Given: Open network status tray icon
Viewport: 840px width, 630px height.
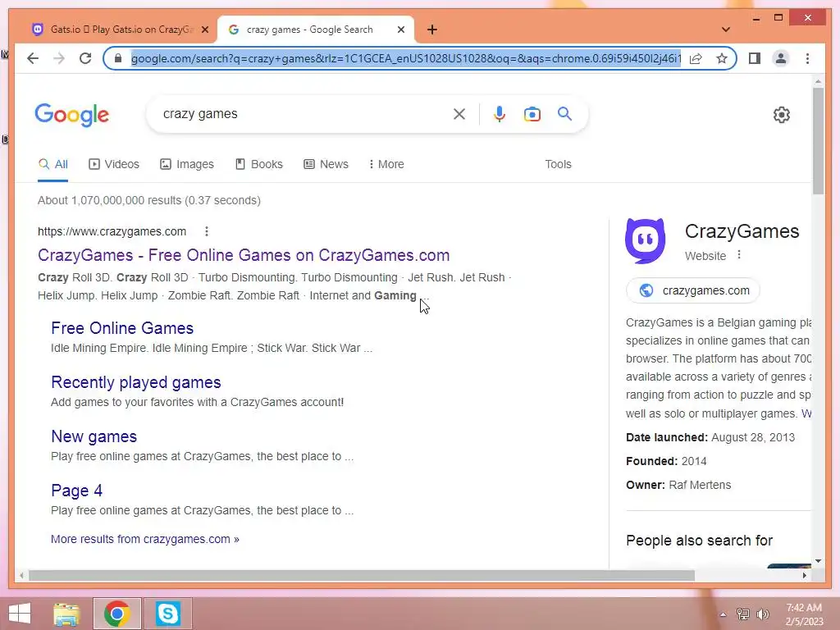Looking at the screenshot, I should (742, 614).
